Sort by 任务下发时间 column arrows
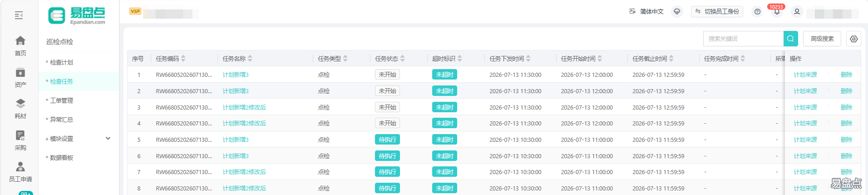 [x=528, y=59]
